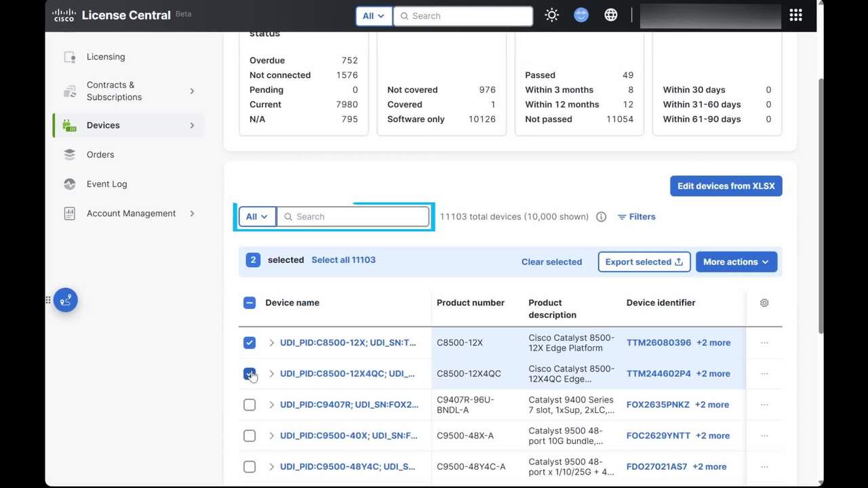Open the user avatar icon in header
This screenshot has width=868, height=488.
(581, 15)
